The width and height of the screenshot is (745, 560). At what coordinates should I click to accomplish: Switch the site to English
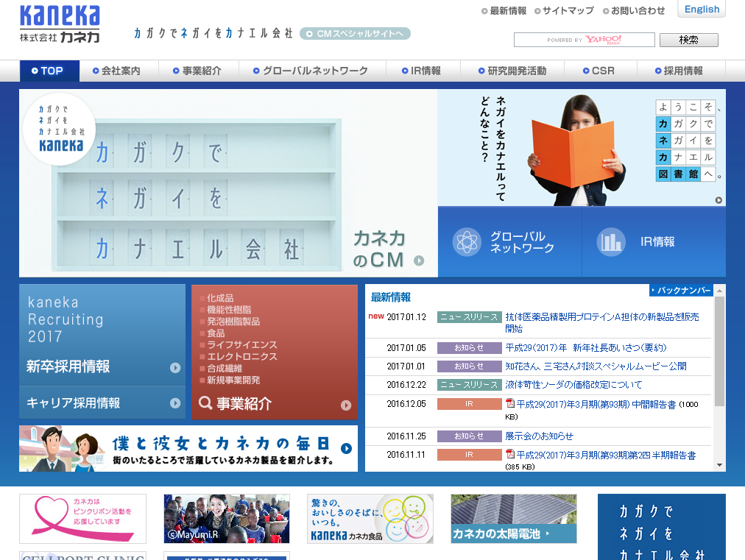(x=702, y=10)
